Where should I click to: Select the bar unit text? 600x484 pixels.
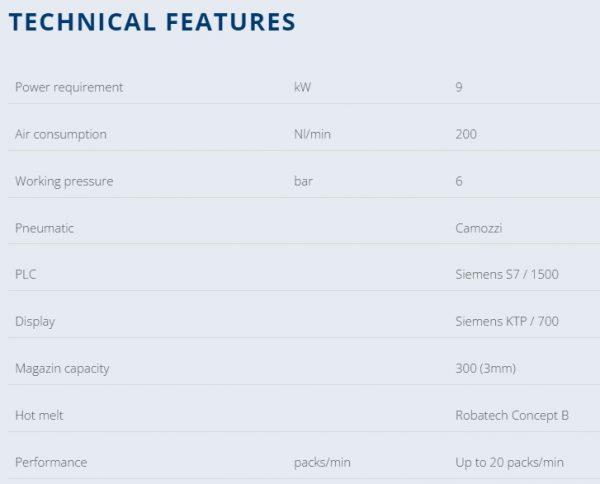(x=304, y=181)
